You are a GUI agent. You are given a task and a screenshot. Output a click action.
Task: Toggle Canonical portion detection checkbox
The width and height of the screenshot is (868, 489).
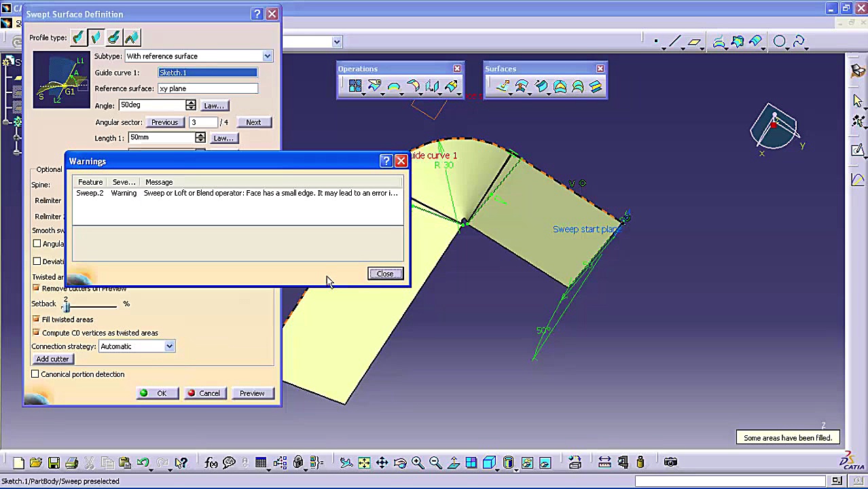35,374
